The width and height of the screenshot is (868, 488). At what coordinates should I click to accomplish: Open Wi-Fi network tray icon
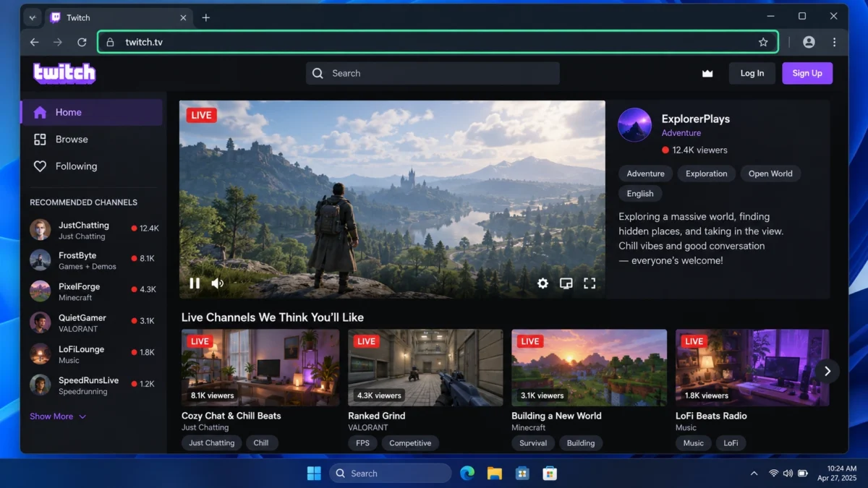tap(773, 474)
